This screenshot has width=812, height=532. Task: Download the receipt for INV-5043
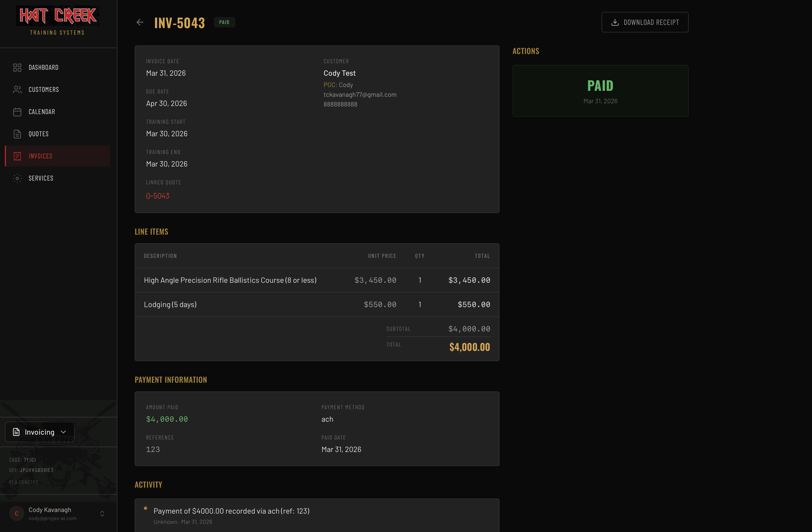(x=645, y=22)
